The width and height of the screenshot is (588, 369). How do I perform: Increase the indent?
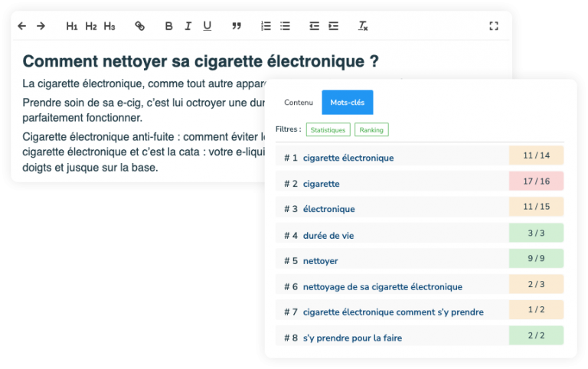pos(333,26)
